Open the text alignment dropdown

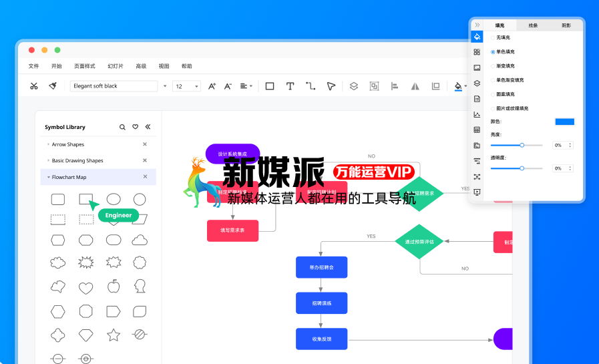[246, 86]
